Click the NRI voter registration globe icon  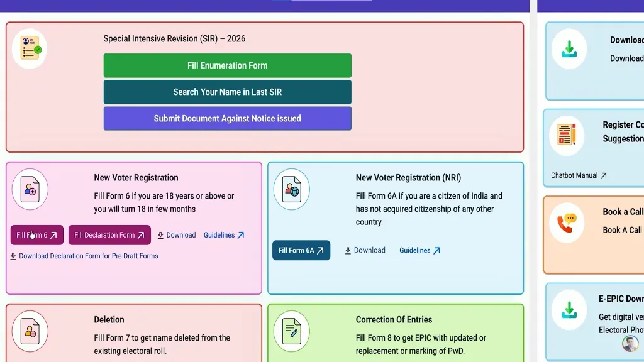click(x=292, y=189)
